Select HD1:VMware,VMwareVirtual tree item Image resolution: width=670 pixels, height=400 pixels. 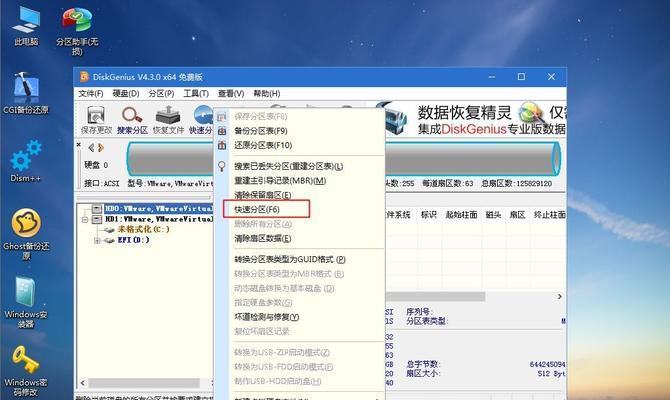159,219
